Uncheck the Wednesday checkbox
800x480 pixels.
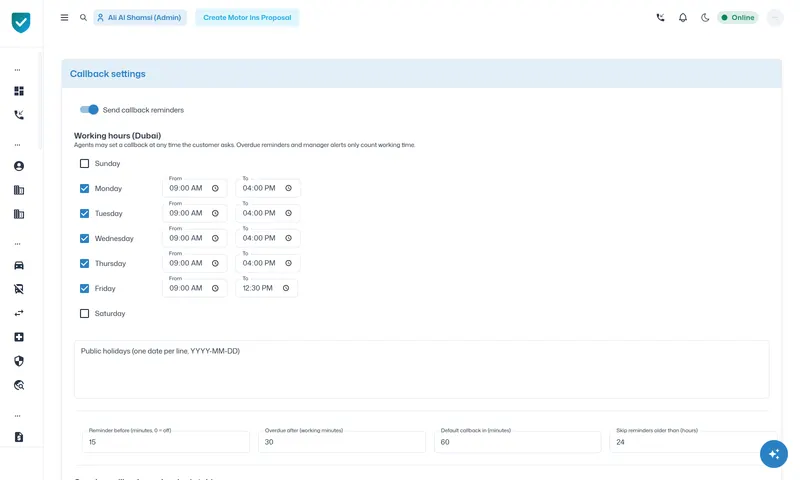(84, 238)
